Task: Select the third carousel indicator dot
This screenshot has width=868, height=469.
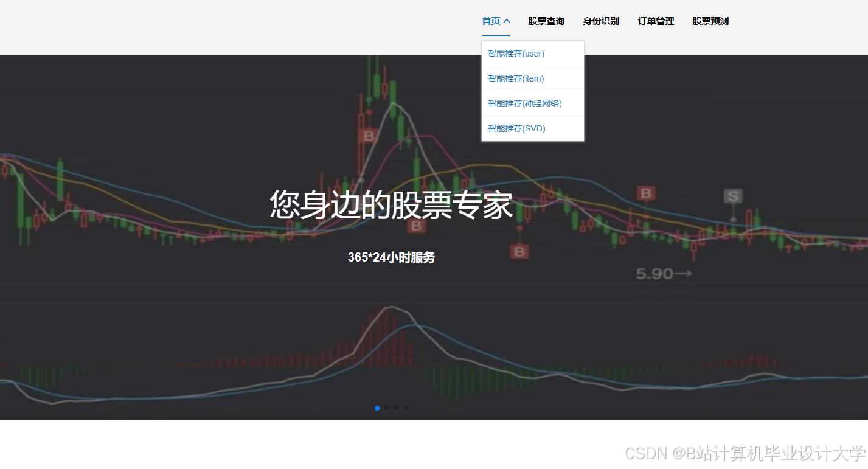Action: click(x=396, y=408)
